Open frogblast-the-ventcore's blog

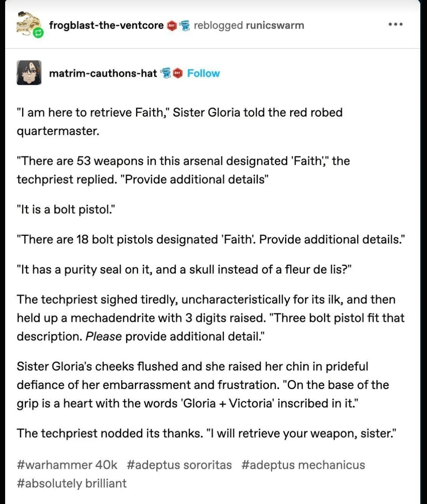point(106,25)
